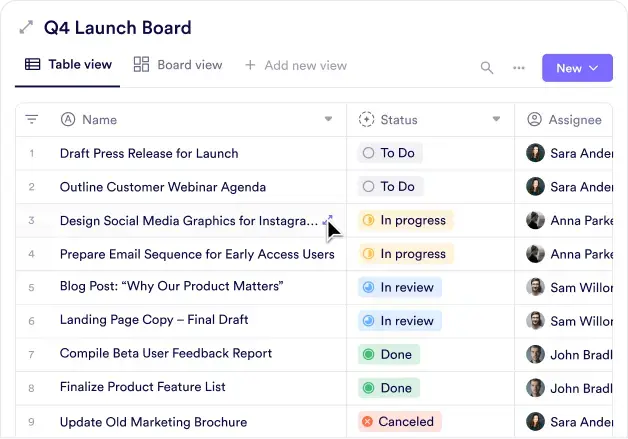Open the Draft Press Release for Launch task
Screen dimensions: 628x439
click(149, 153)
